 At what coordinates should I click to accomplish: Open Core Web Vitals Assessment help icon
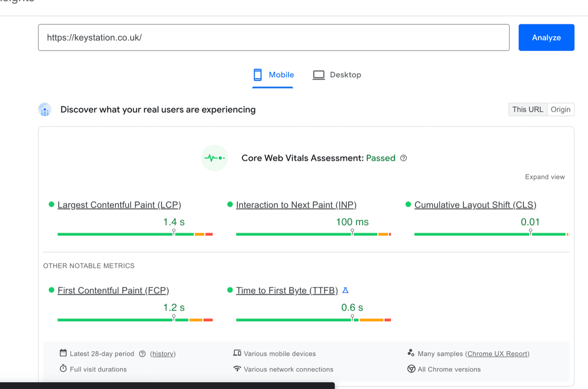[x=403, y=158]
